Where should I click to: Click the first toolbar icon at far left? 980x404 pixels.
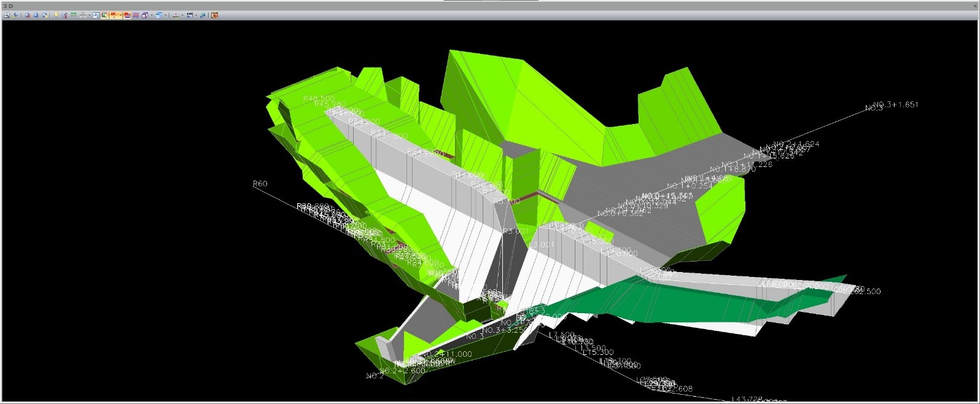point(7,15)
